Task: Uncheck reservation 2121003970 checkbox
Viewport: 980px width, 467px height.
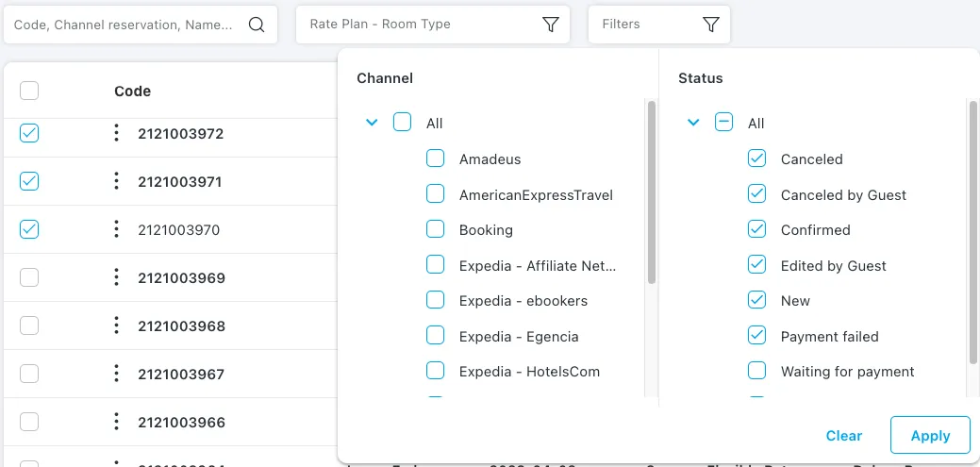Action: coord(29,229)
